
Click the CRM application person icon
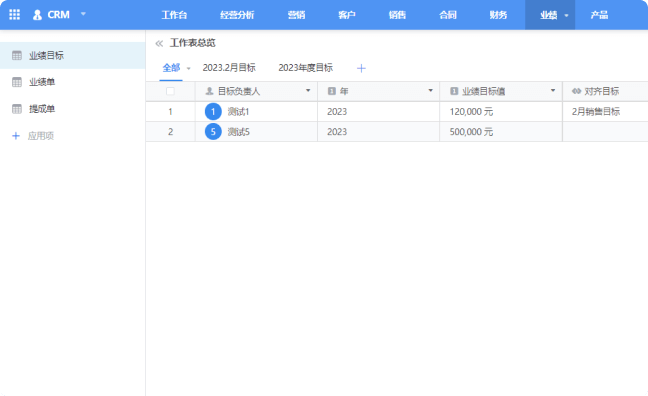(37, 15)
